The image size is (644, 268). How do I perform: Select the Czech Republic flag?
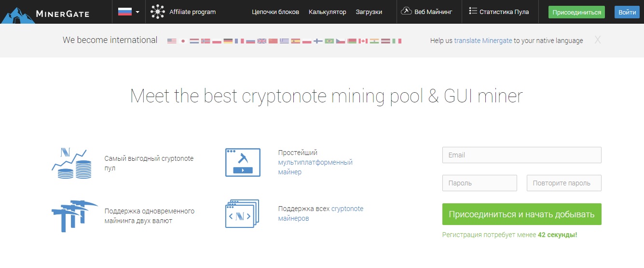(341, 41)
